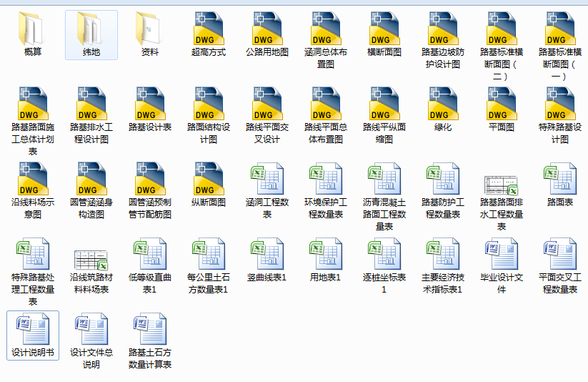Select the 纵断面图 DWG file icon
588x382 pixels.
coord(209,179)
